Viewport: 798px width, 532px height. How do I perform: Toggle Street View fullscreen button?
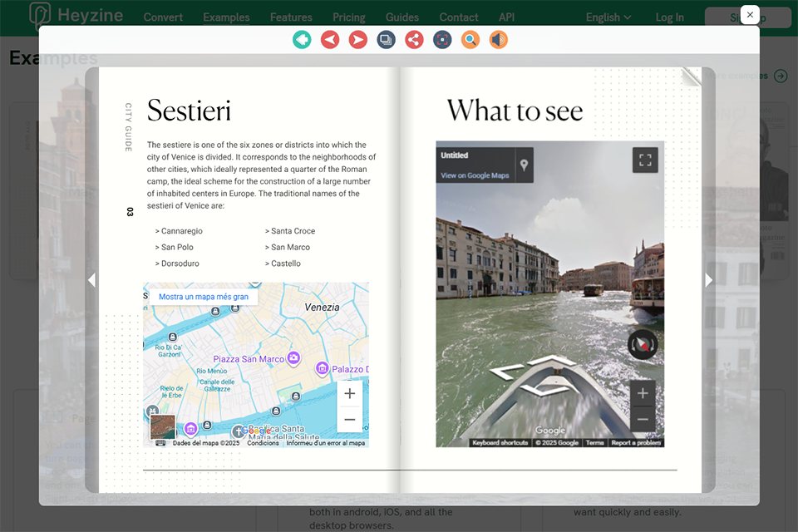tap(645, 160)
